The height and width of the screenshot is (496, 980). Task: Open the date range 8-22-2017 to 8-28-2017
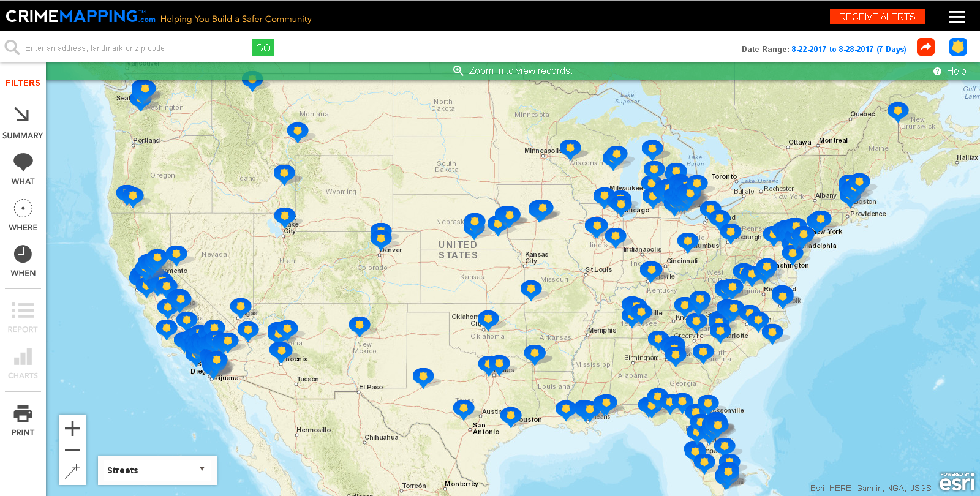[x=849, y=49]
